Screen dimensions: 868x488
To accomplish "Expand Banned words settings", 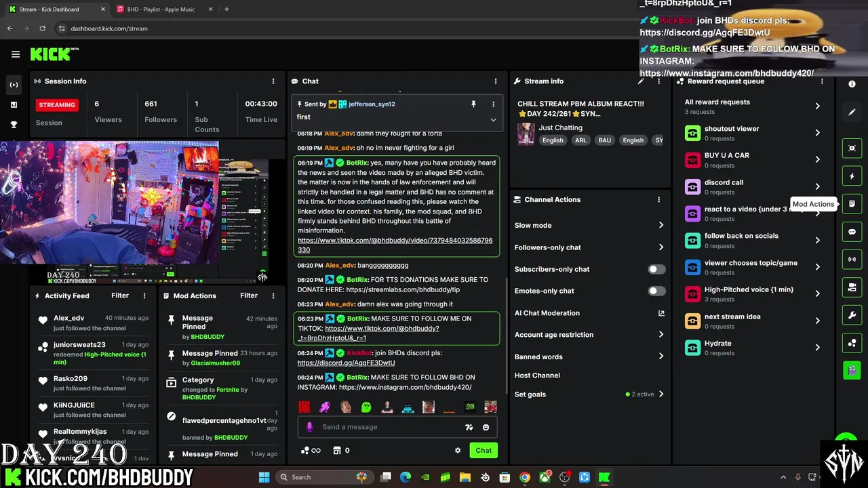I will 661,357.
